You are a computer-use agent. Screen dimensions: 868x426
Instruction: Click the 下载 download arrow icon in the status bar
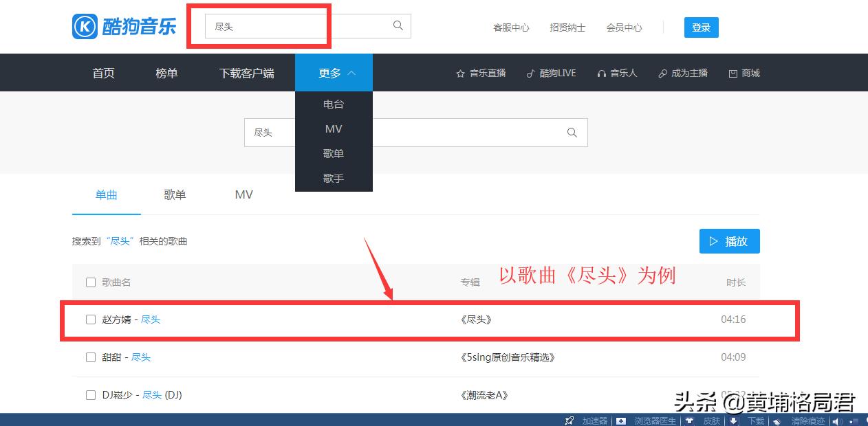[733, 421]
